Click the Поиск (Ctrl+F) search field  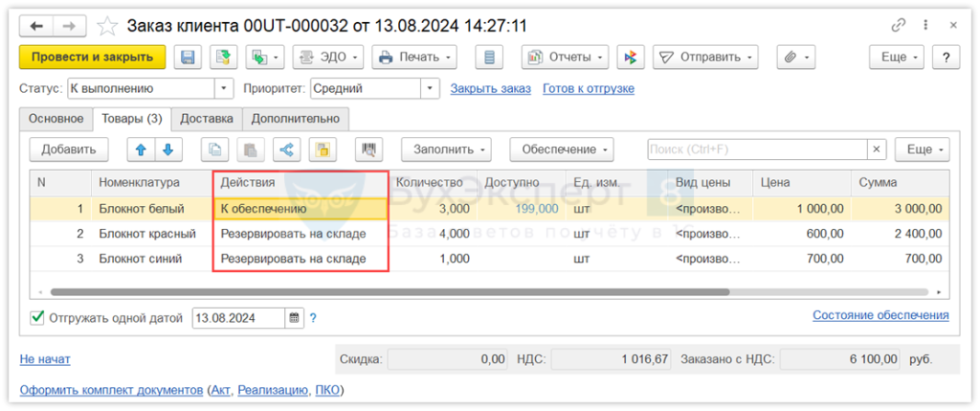[x=756, y=149]
